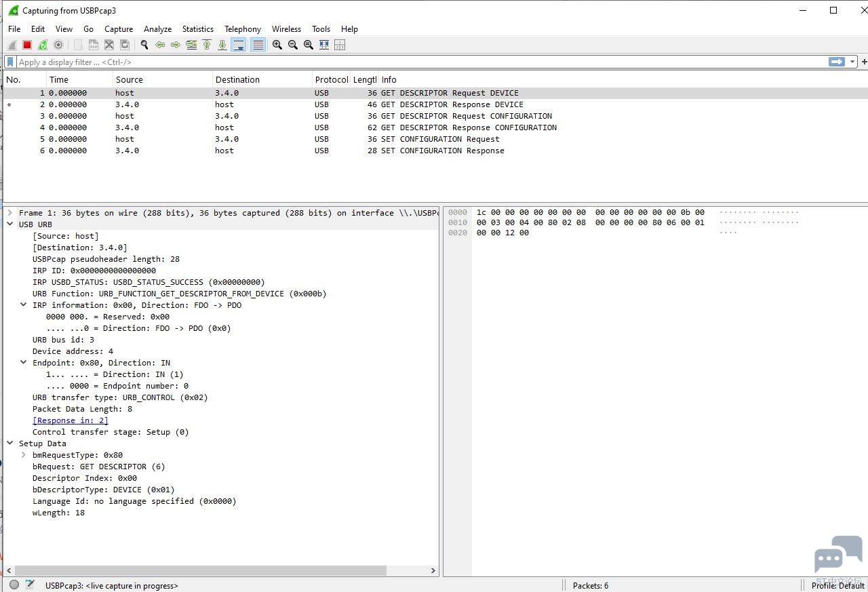Zoom in the main window text
Screen dimensions: 868x592
click(x=277, y=45)
